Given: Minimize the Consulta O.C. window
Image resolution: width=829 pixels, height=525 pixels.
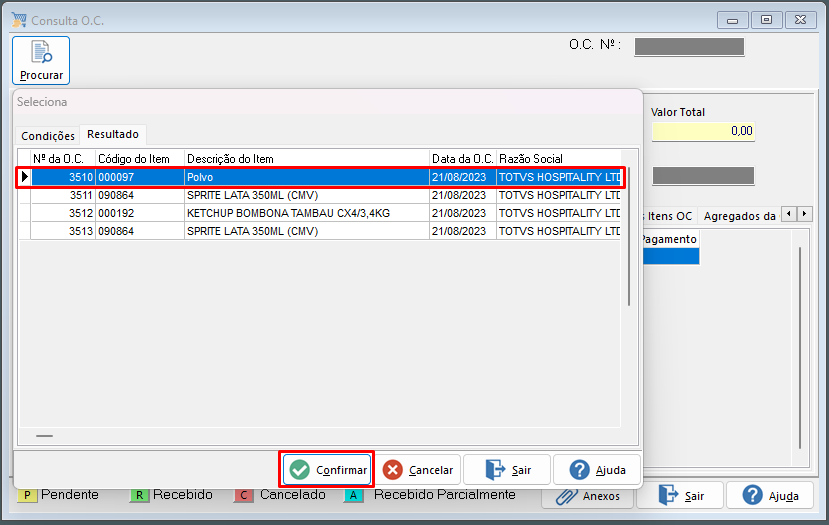Looking at the screenshot, I should [x=732, y=20].
